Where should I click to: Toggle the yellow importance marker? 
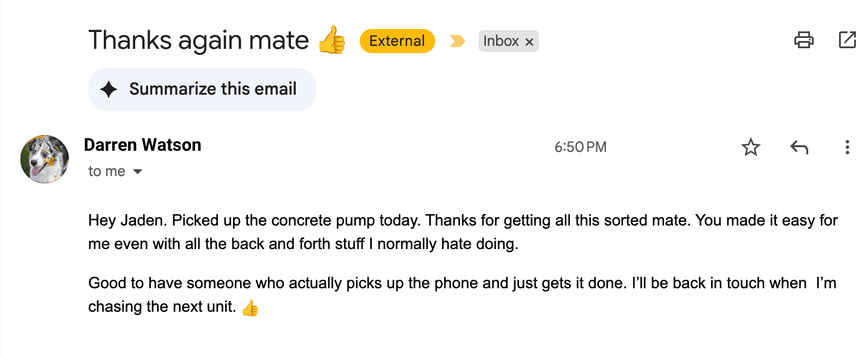coord(457,41)
